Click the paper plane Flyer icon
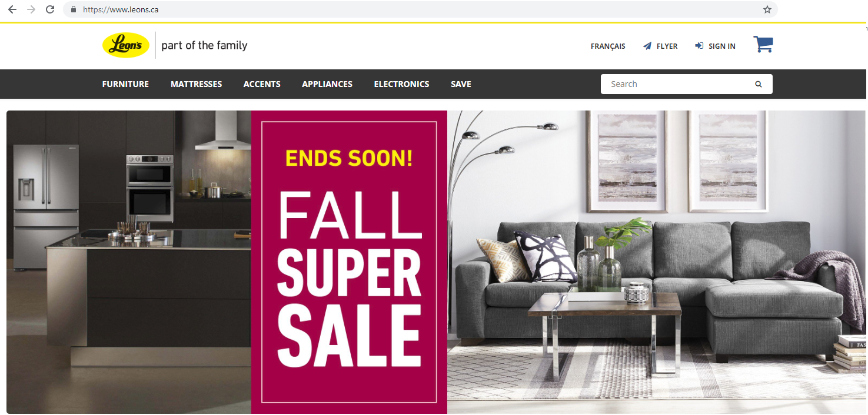The image size is (868, 415). pos(647,46)
